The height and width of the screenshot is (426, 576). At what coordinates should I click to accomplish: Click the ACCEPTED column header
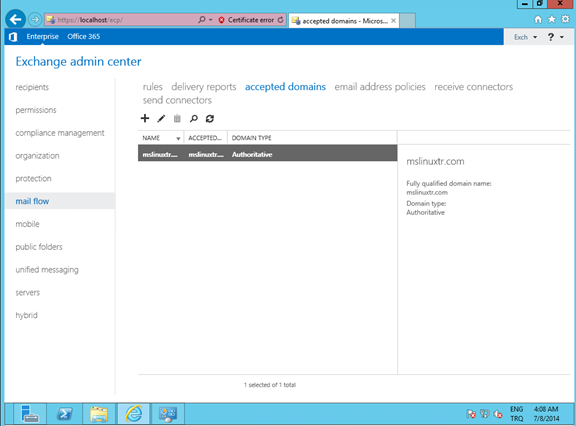tap(205, 138)
